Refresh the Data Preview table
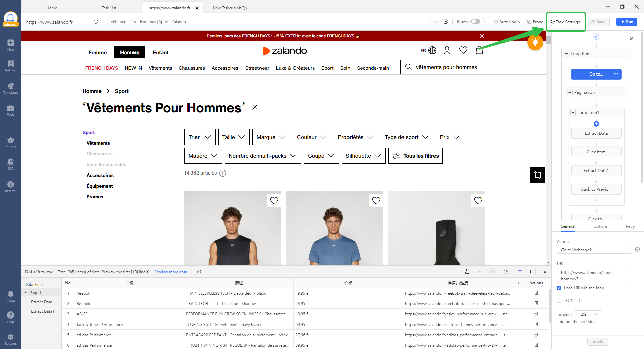This screenshot has width=644, height=349. click(199, 272)
